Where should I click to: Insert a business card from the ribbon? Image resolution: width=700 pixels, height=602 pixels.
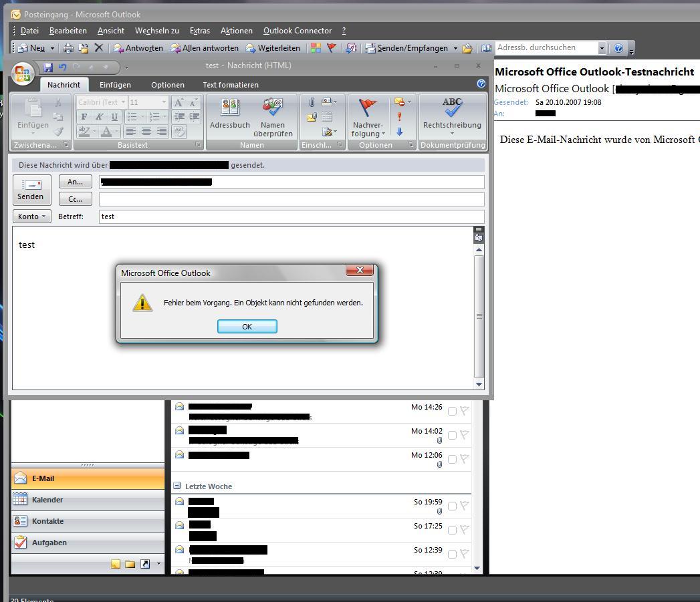pyautogui.click(x=329, y=102)
